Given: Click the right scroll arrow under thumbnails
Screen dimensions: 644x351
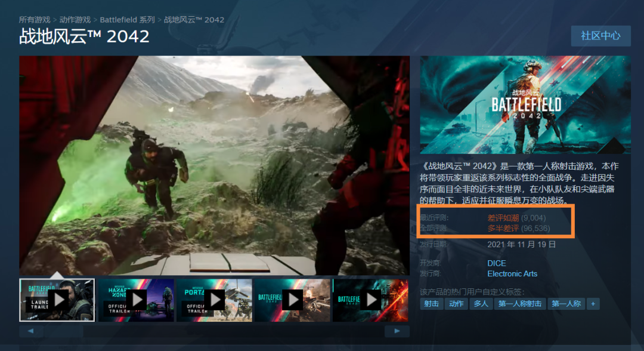Looking at the screenshot, I should (397, 331).
